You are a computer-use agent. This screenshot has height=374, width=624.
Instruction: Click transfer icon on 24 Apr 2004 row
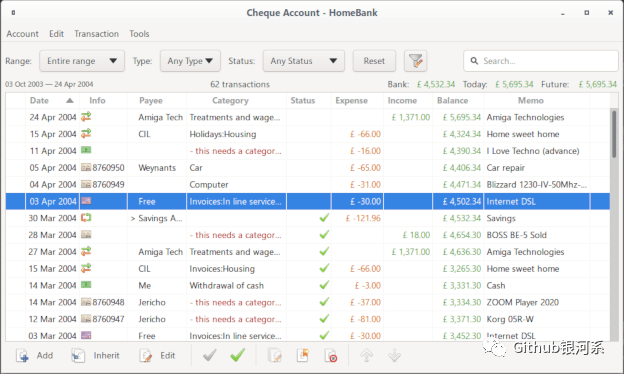pos(86,117)
